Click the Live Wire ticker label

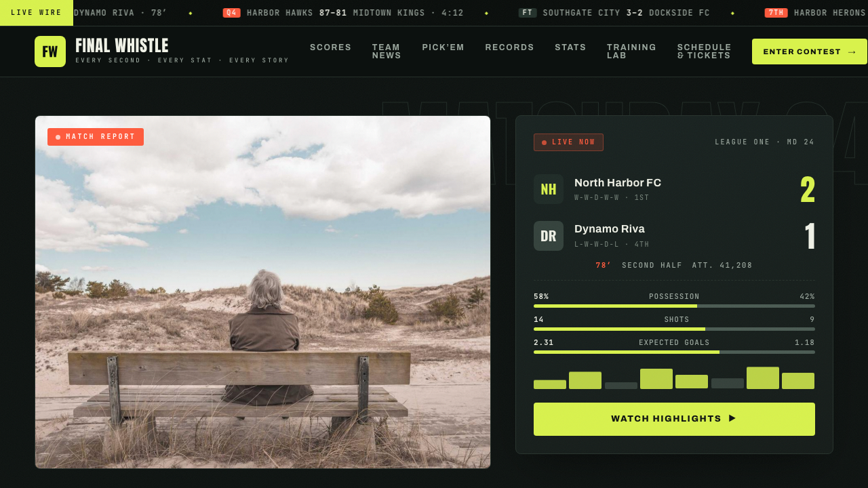37,13
